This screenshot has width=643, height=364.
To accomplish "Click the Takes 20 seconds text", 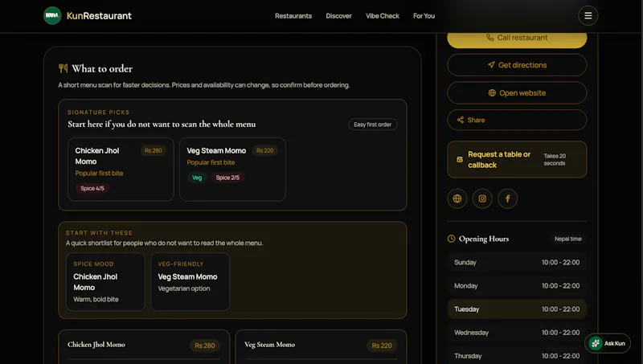I will [555, 159].
